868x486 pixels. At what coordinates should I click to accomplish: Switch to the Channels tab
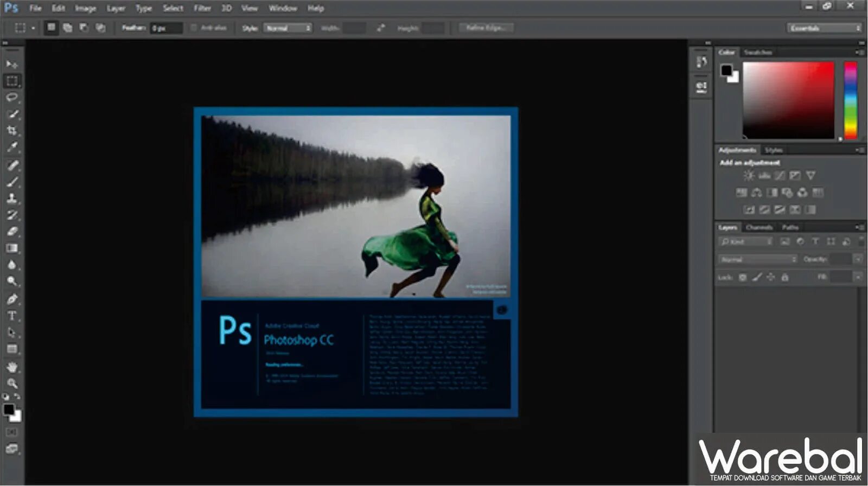click(x=759, y=227)
